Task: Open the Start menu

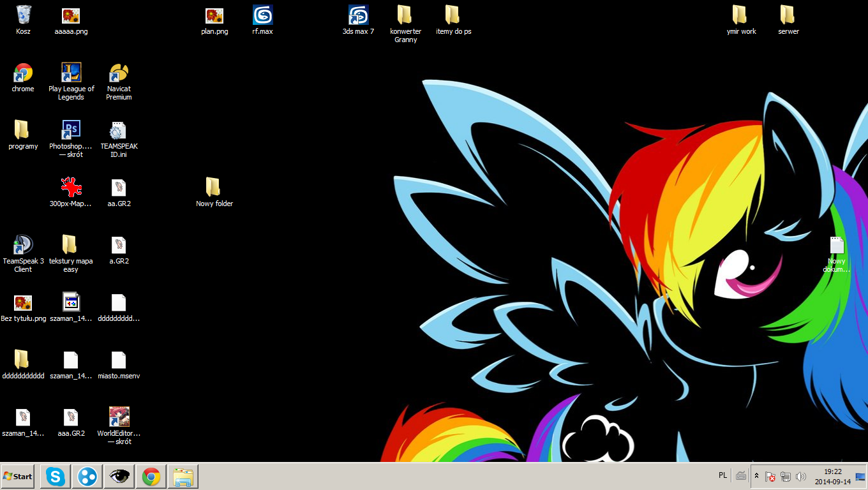Action: 18,477
